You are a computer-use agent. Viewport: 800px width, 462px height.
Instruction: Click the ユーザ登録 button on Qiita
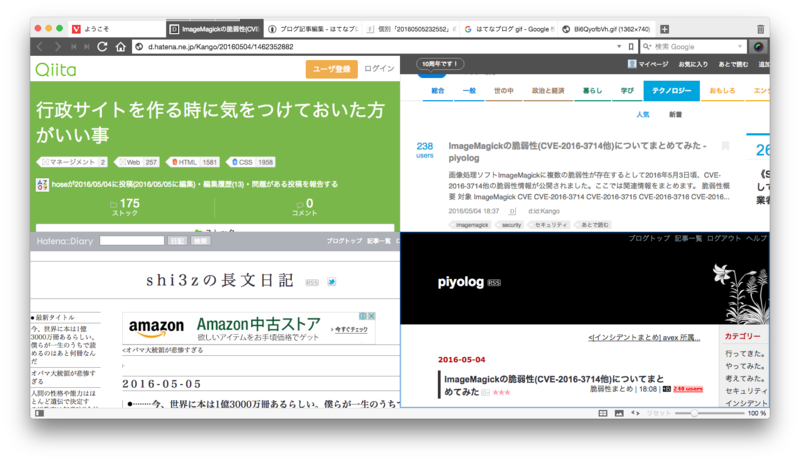click(x=332, y=69)
